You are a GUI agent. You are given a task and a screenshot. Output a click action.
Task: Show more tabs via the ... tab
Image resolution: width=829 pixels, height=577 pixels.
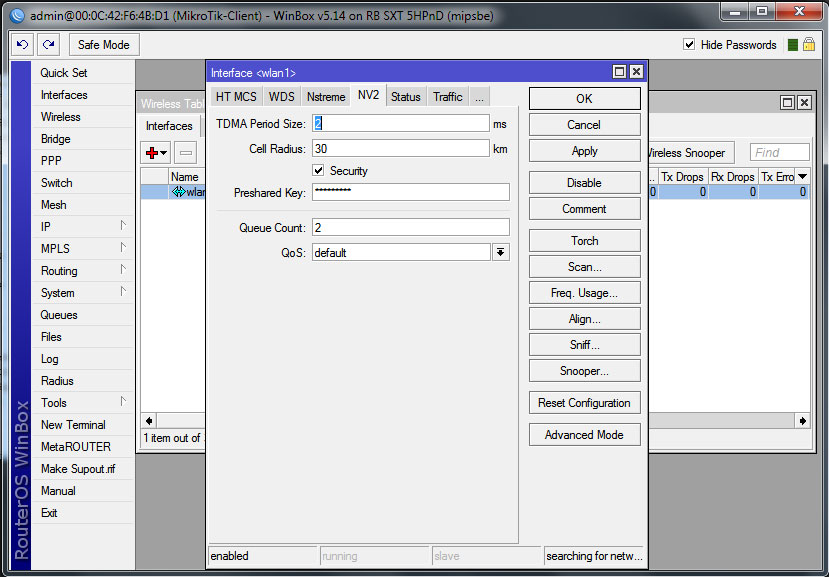pos(479,97)
